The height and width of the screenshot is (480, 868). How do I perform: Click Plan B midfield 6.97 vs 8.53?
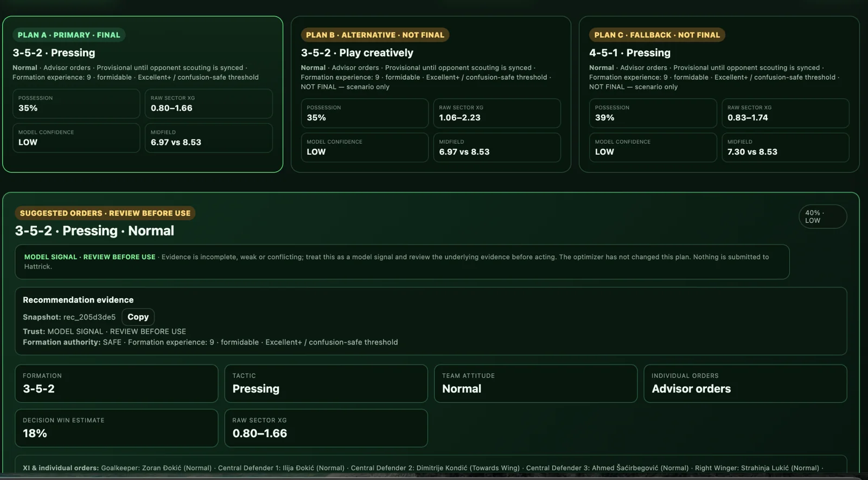click(497, 148)
